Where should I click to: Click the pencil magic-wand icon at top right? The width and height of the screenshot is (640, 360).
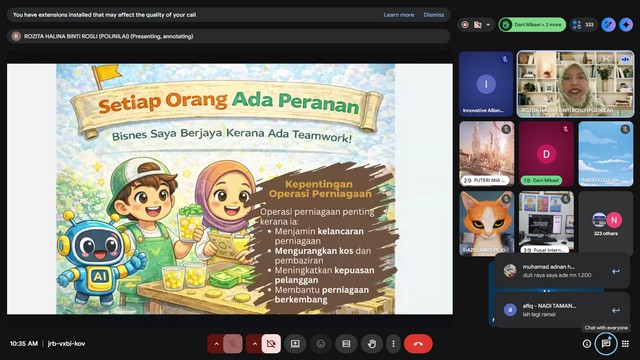608,24
